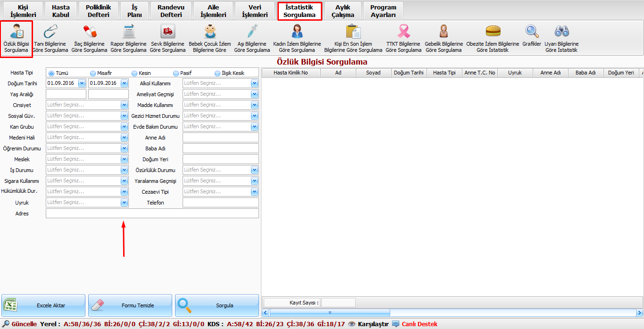Expand the Cinsiyet dropdown
This screenshot has width=644, height=329.
coord(124,105)
